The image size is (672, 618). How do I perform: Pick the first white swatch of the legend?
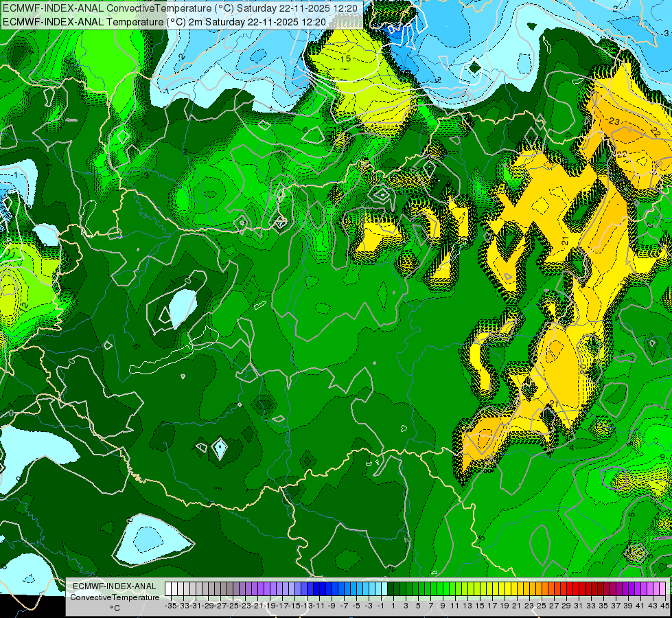point(168,589)
